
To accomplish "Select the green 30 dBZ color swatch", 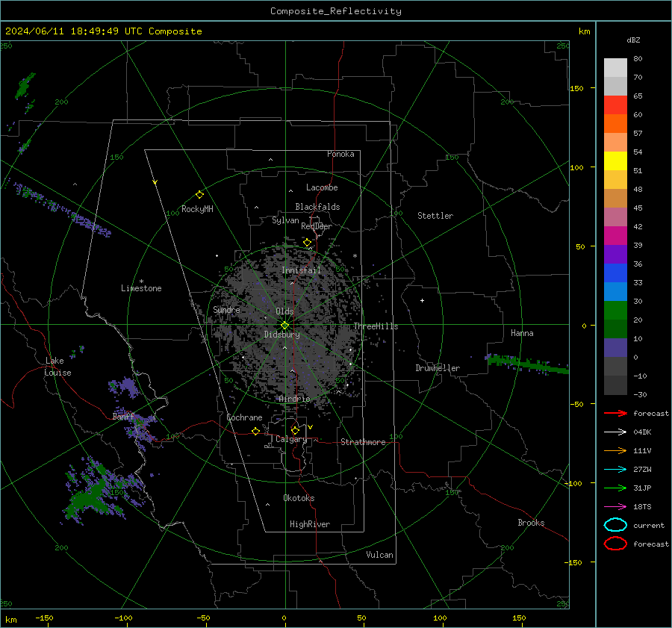I will click(615, 310).
